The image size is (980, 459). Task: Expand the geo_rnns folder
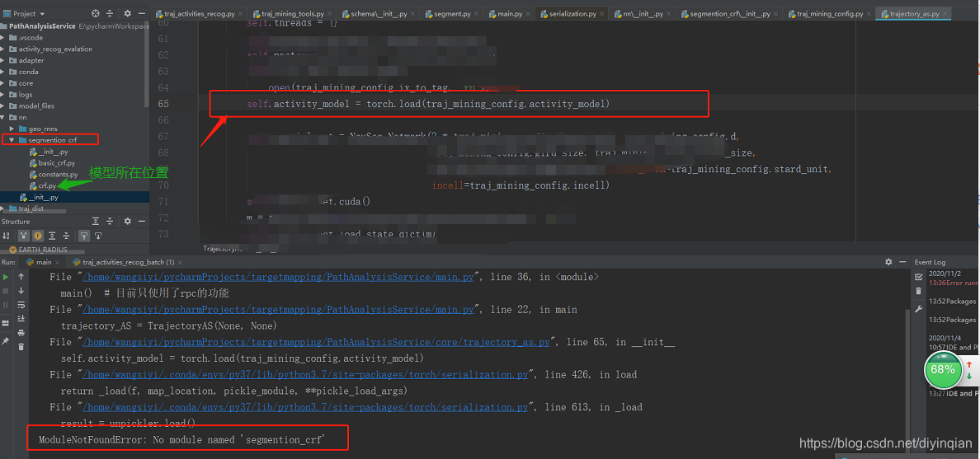tap(13, 129)
